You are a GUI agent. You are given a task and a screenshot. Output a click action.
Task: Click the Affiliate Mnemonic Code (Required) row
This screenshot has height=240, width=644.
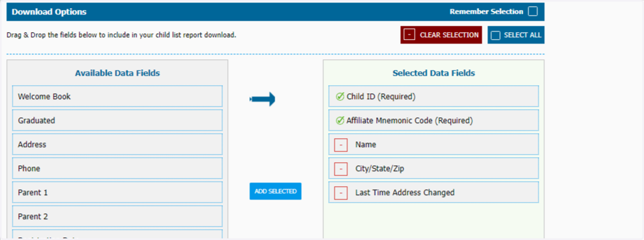434,121
